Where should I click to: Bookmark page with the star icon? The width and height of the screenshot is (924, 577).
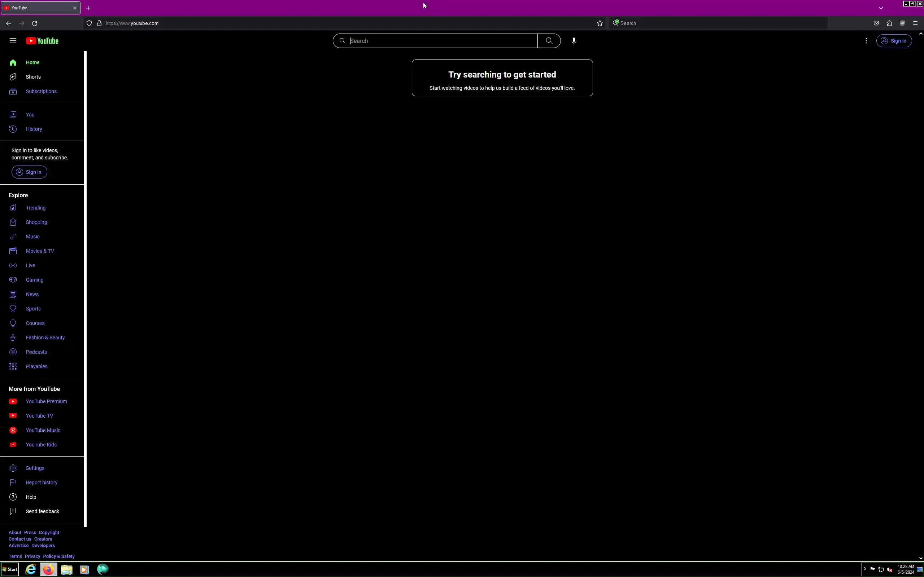tap(600, 23)
